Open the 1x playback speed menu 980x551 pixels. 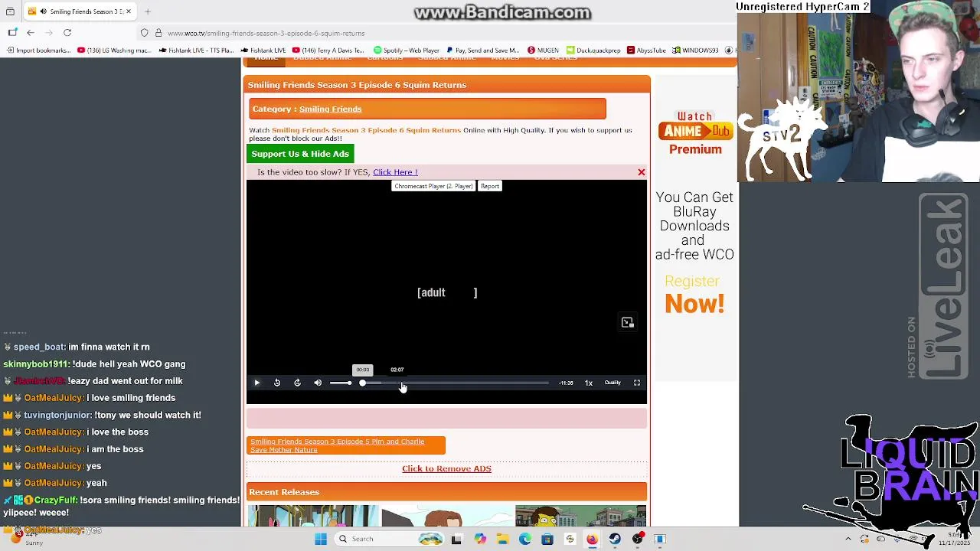coord(589,383)
